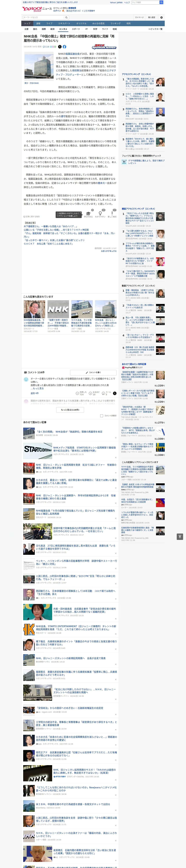
Task: Open related link about 木下優樹菜さん
Action: tap(50, 226)
